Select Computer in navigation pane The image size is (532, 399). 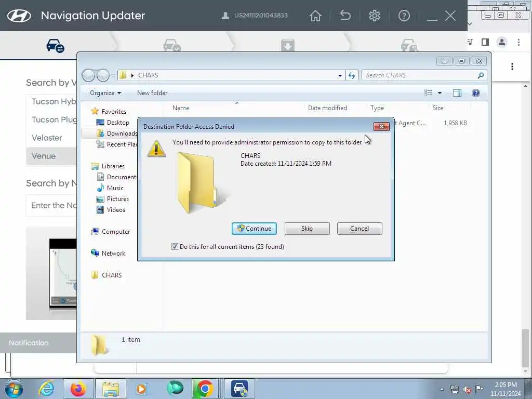(x=111, y=232)
